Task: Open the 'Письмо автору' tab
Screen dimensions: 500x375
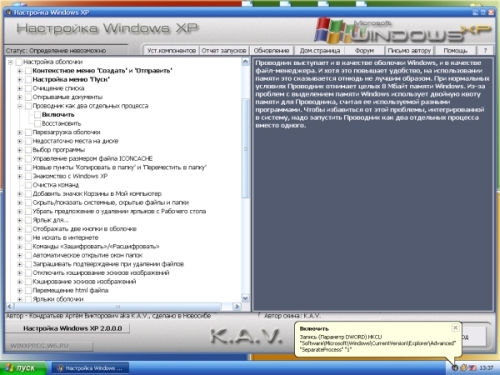Action: pyautogui.click(x=409, y=51)
